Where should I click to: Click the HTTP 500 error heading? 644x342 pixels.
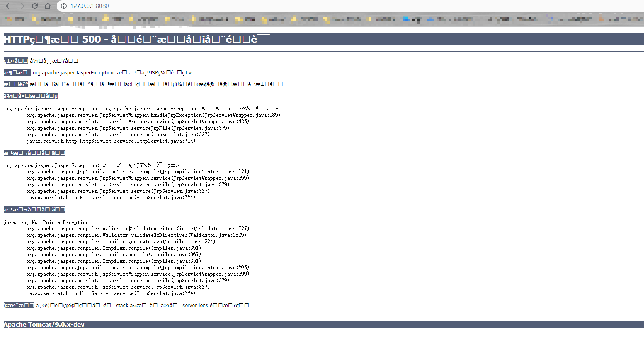click(x=136, y=39)
